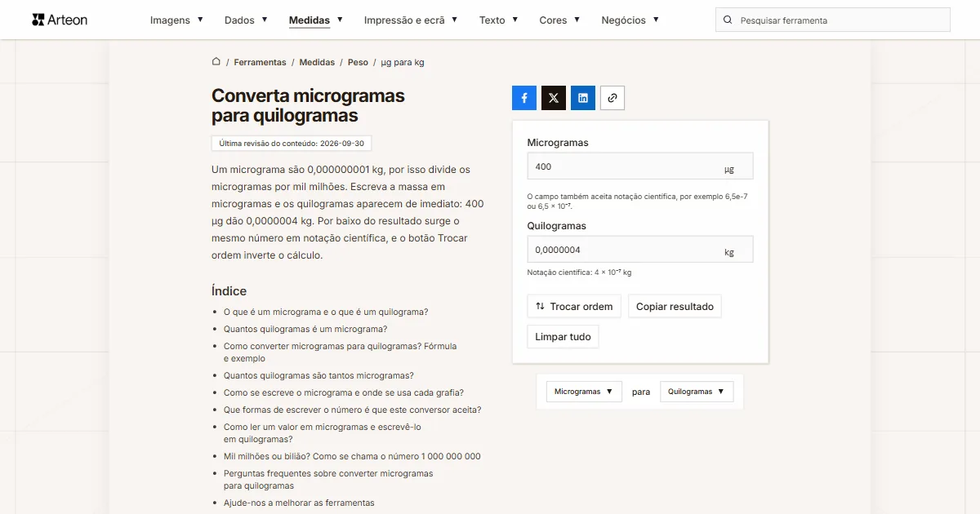This screenshot has width=980, height=514.
Task: Click Copiar resultado button
Action: 675,307
